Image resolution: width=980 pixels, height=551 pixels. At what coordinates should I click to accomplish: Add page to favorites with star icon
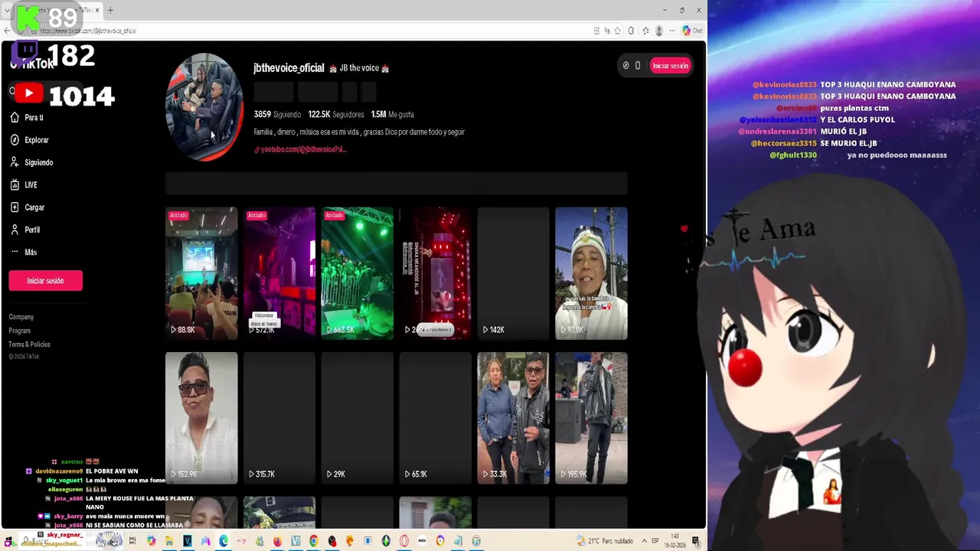pyautogui.click(x=617, y=31)
